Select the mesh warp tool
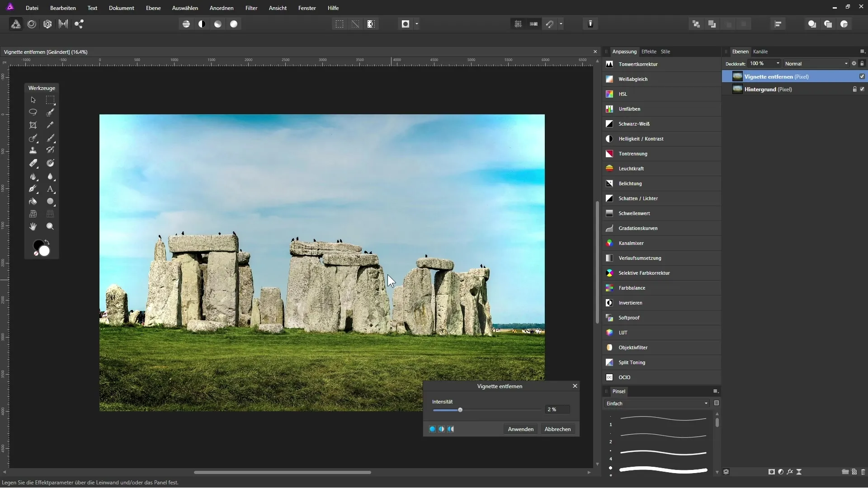 point(33,214)
